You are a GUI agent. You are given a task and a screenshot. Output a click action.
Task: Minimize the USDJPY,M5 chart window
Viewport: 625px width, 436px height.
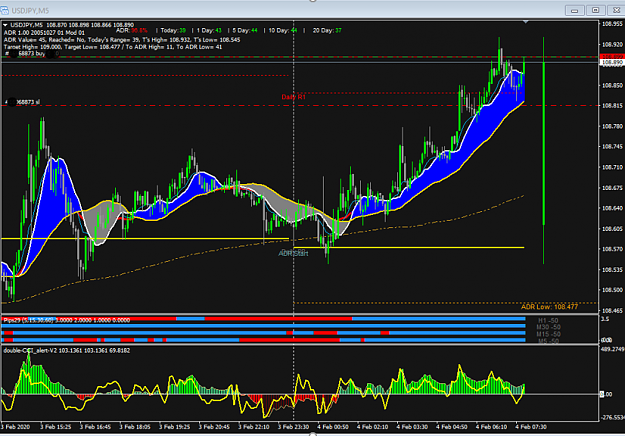[x=574, y=10]
